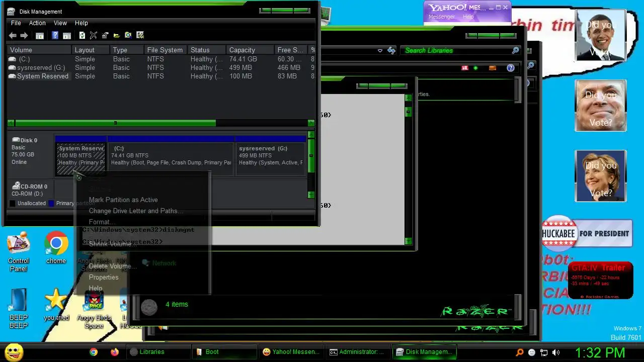Open the chome Chrome desktop shortcut

click(56, 248)
